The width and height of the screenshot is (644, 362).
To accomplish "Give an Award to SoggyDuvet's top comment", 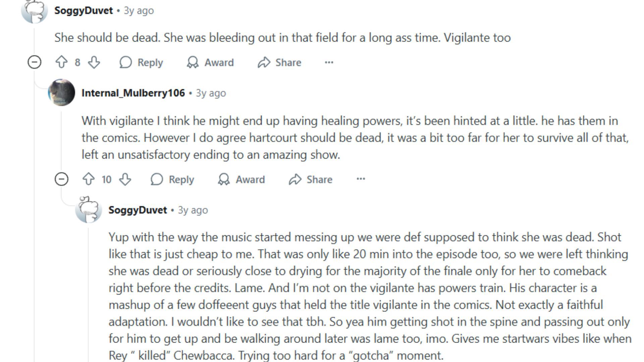I will pyautogui.click(x=210, y=62).
